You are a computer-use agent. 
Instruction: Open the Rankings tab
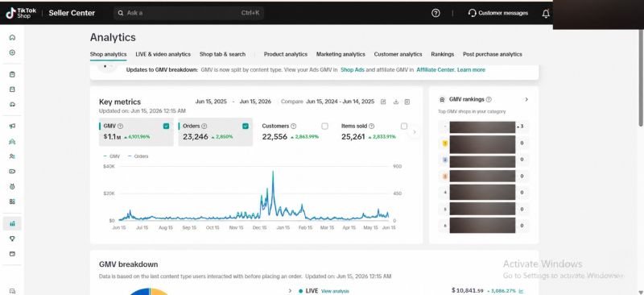tap(442, 54)
